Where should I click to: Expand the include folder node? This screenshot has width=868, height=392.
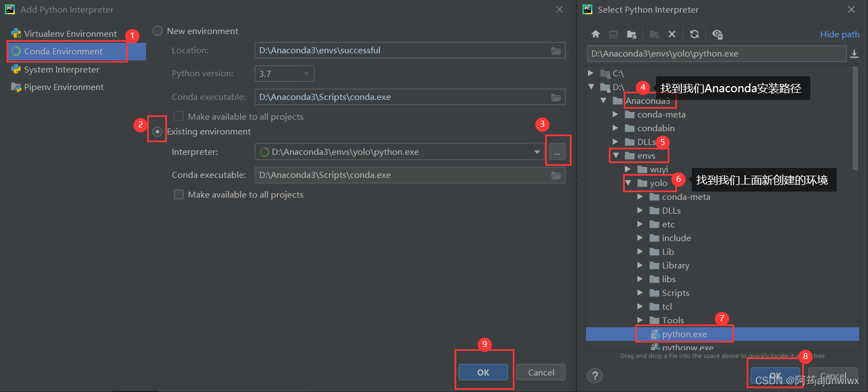coord(640,238)
